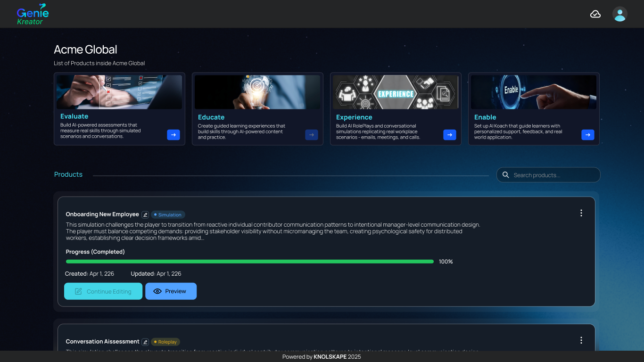Click the Educate card arrow button
Screen dimensions: 644x362
pos(312,135)
